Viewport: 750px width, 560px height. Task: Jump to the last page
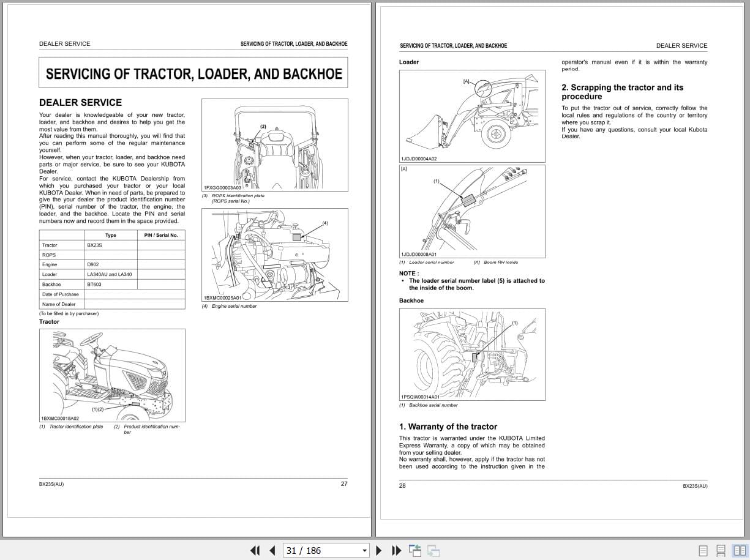(396, 551)
